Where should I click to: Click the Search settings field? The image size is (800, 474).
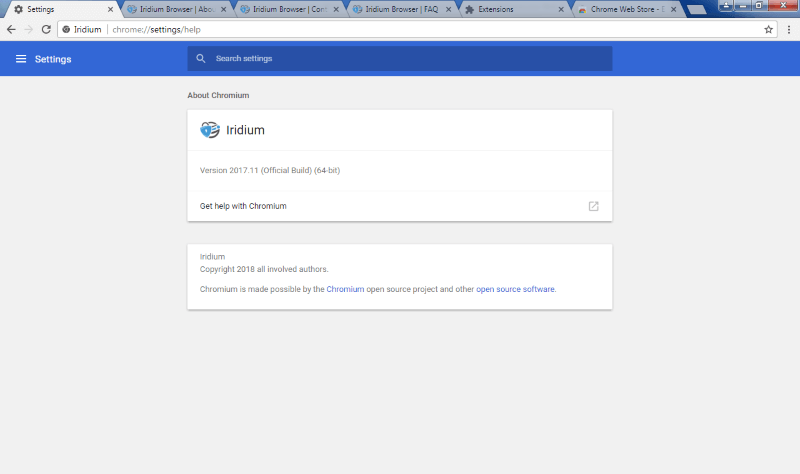(399, 59)
